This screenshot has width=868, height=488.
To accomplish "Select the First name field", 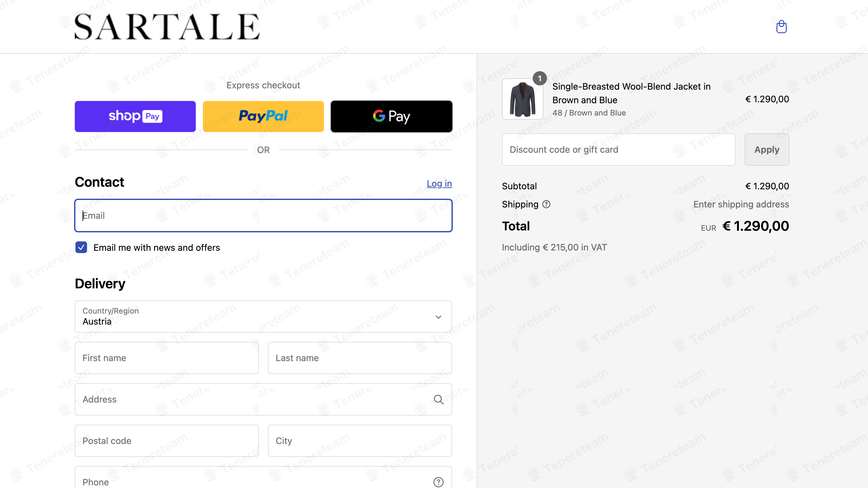I will pos(167,358).
